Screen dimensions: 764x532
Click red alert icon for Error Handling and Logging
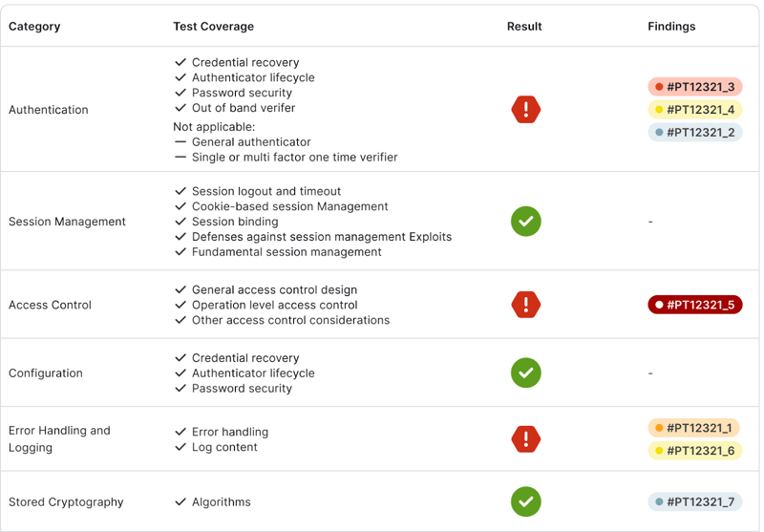526,439
